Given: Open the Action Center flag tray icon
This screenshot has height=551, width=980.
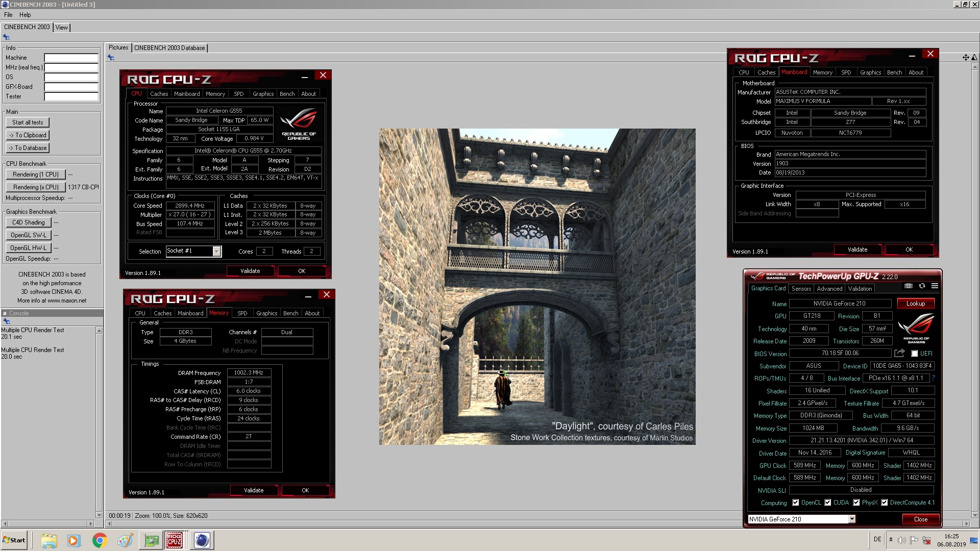Looking at the screenshot, I should [x=914, y=540].
